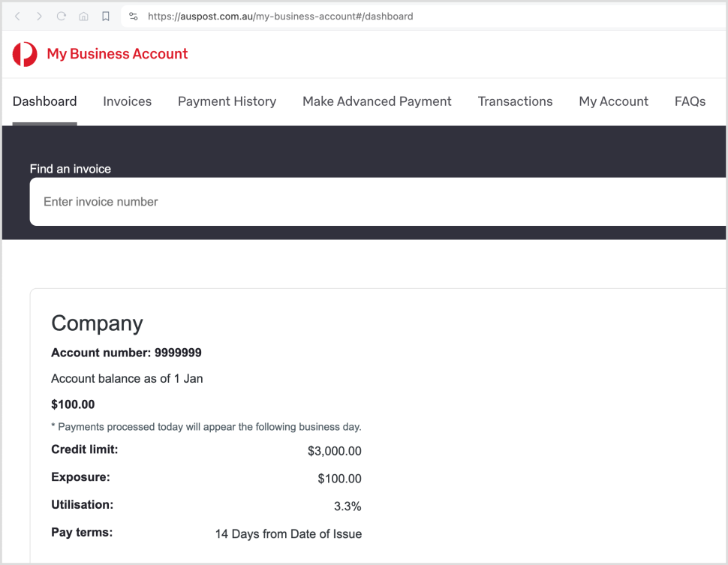
Task: Reload the page
Action: 61,16
